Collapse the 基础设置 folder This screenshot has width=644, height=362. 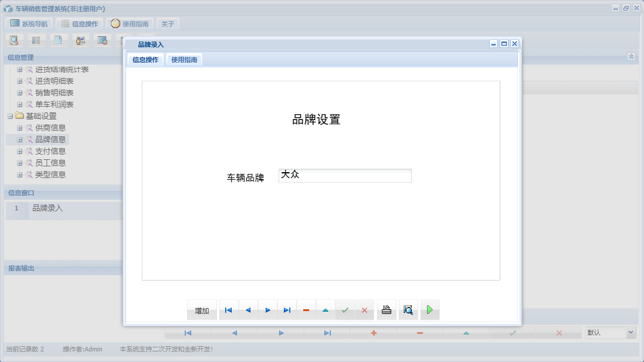click(x=11, y=115)
